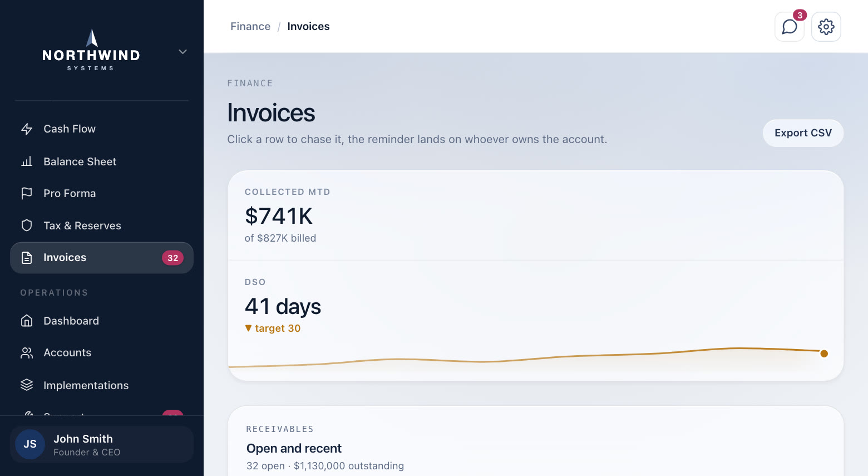Click the "41 days" DSO value

coord(283,307)
